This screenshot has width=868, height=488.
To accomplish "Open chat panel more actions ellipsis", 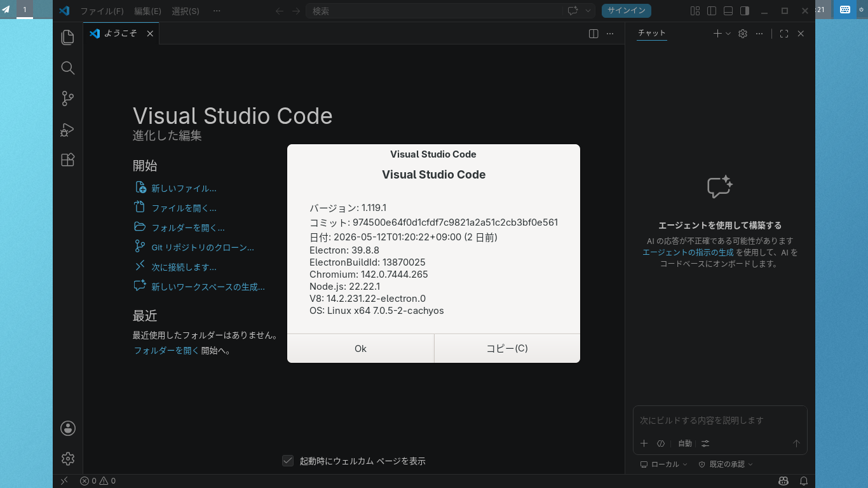I will pos(759,34).
